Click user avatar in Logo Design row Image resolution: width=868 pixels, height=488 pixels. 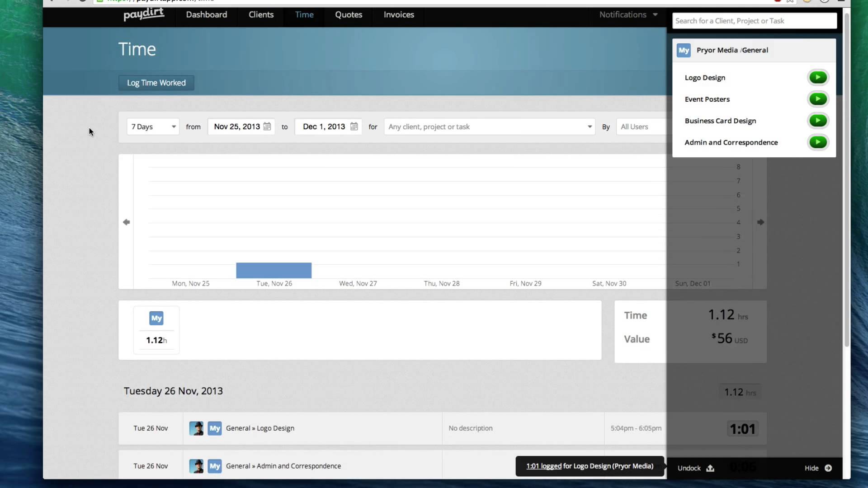(x=196, y=428)
